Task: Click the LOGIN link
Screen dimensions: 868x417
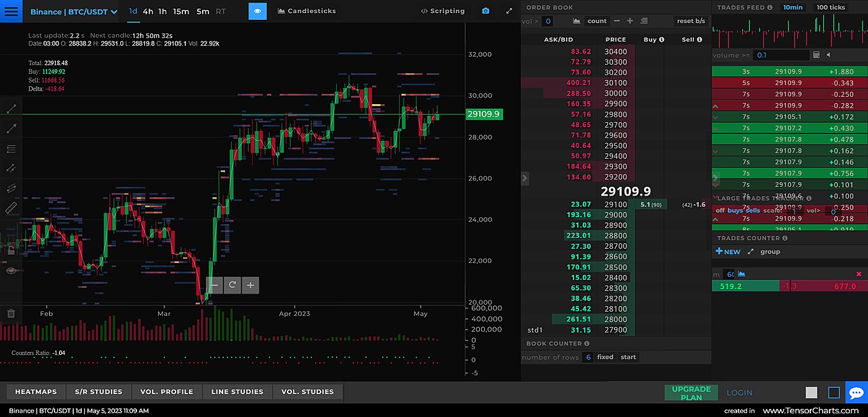Action: 739,393
